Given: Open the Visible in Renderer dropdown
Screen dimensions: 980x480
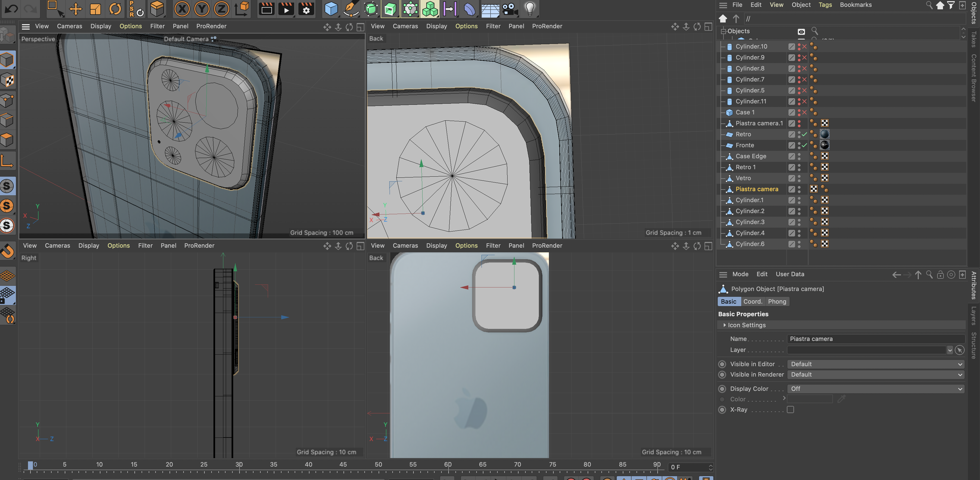Looking at the screenshot, I should (x=875, y=375).
